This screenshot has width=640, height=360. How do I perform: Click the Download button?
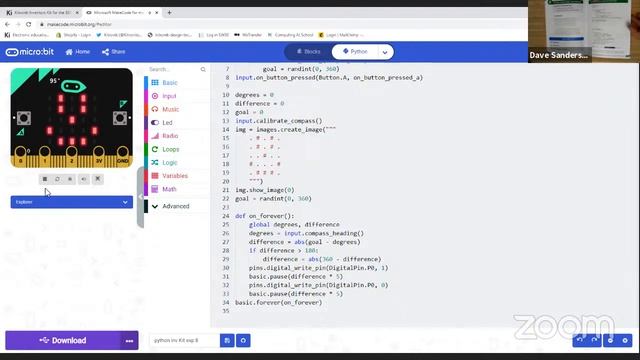[63, 340]
